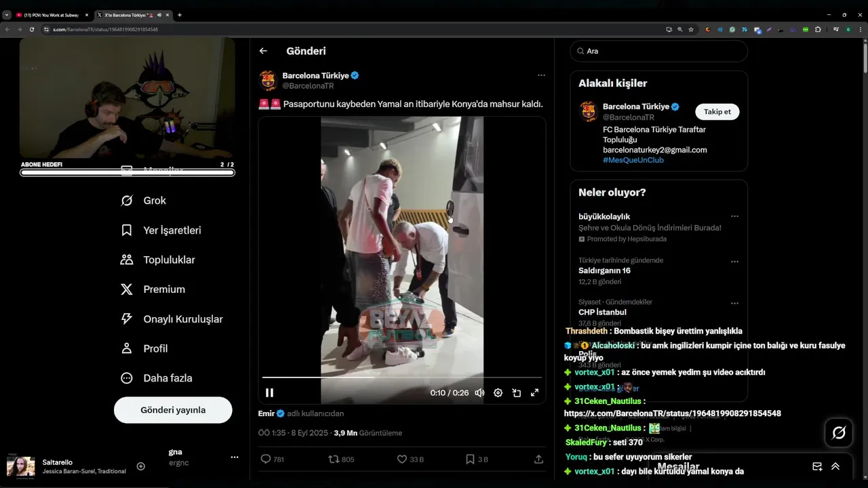Open the Chrome three-dot menu
Screen dimensions: 868x488
pyautogui.click(x=860, y=29)
